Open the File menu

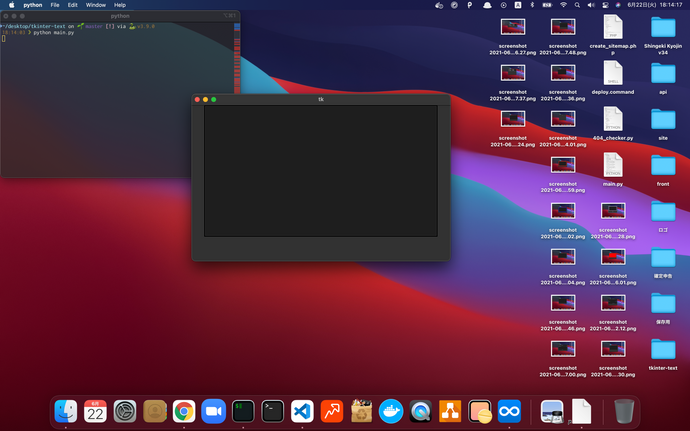coord(55,5)
